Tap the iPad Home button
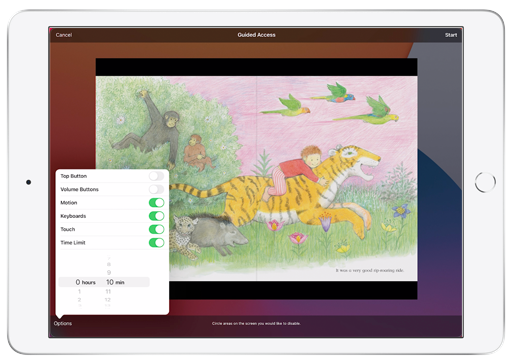512x363 pixels. coord(485,182)
